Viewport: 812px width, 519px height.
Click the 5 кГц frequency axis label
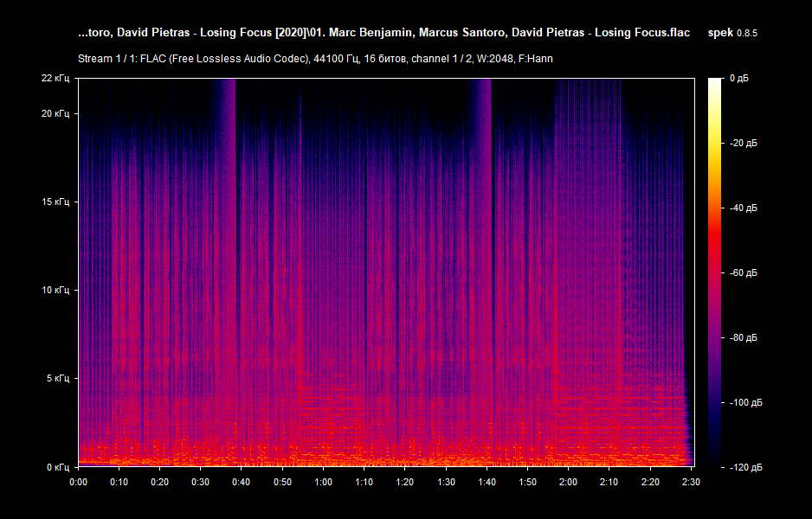[58, 377]
